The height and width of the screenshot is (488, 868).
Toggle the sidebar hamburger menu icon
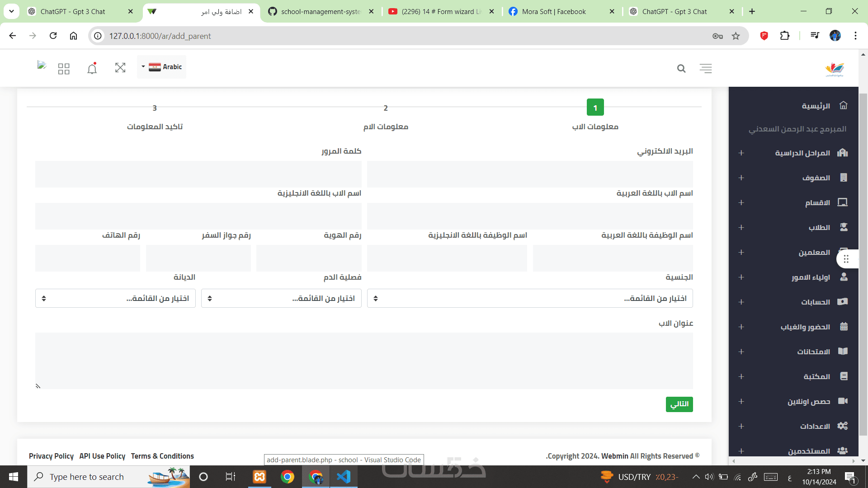[x=706, y=69]
